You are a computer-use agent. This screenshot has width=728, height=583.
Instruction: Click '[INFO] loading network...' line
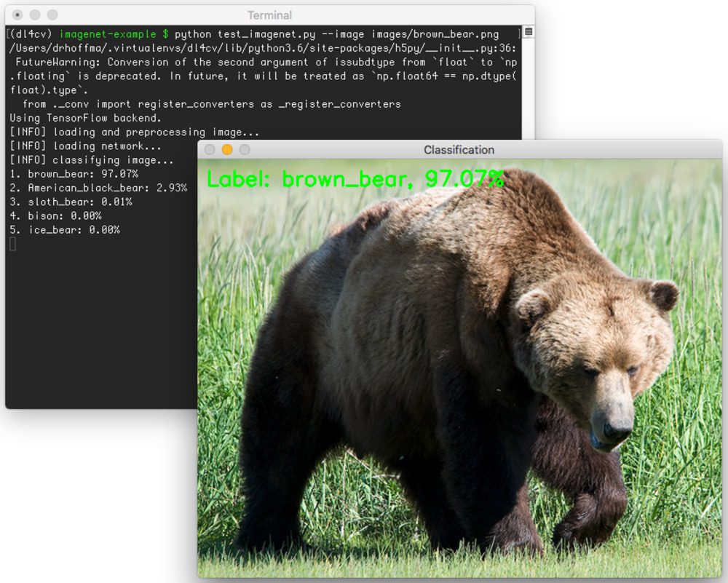pyautogui.click(x=85, y=146)
